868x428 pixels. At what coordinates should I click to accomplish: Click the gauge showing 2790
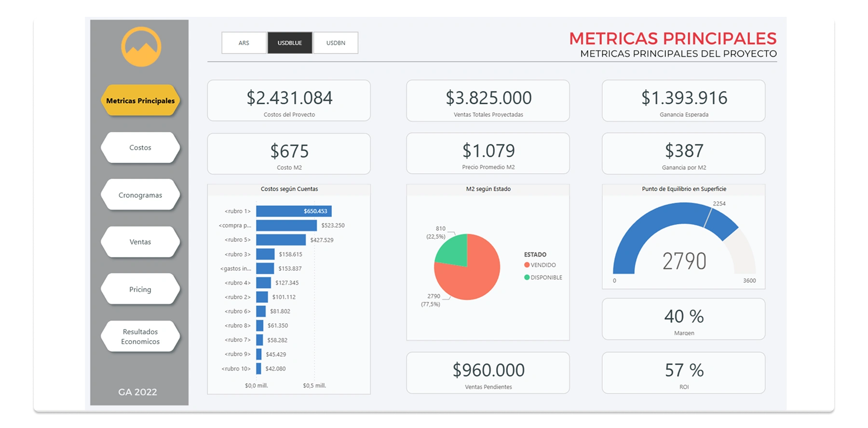(684, 241)
